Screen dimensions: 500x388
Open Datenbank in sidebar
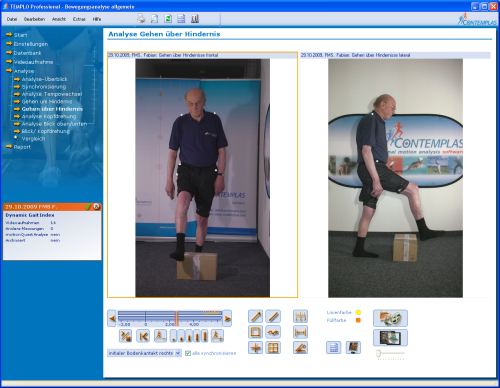pyautogui.click(x=27, y=53)
